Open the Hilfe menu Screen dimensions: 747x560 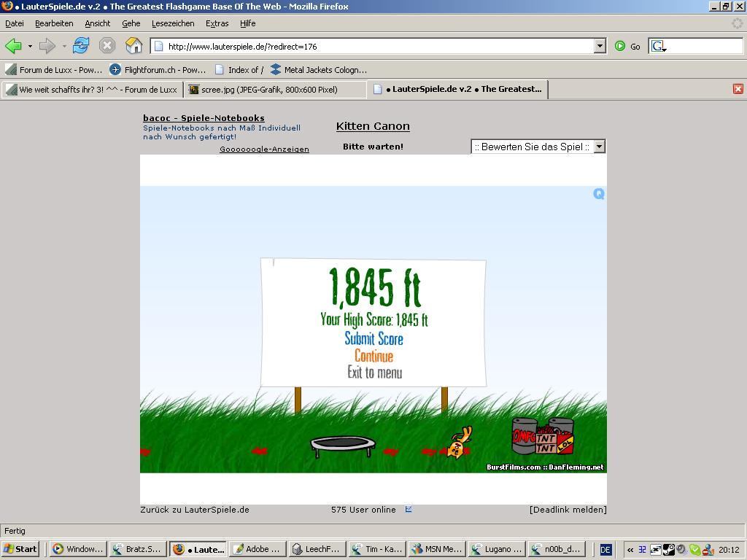point(248,23)
